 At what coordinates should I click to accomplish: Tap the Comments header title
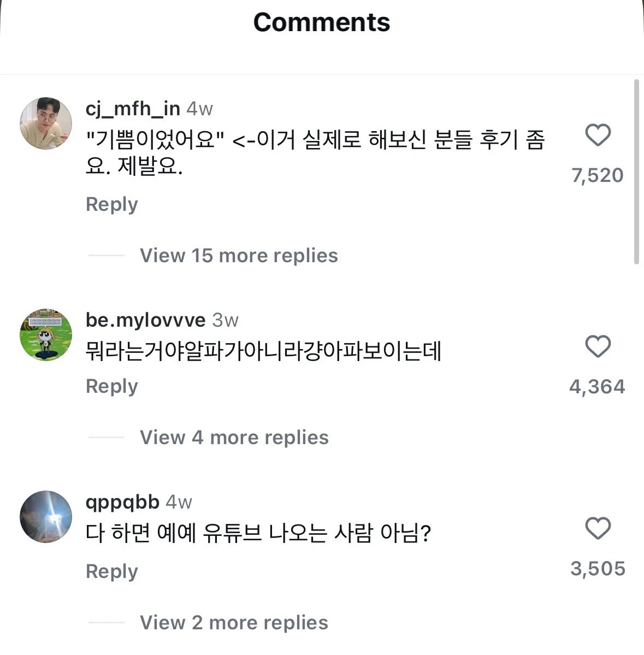click(322, 22)
